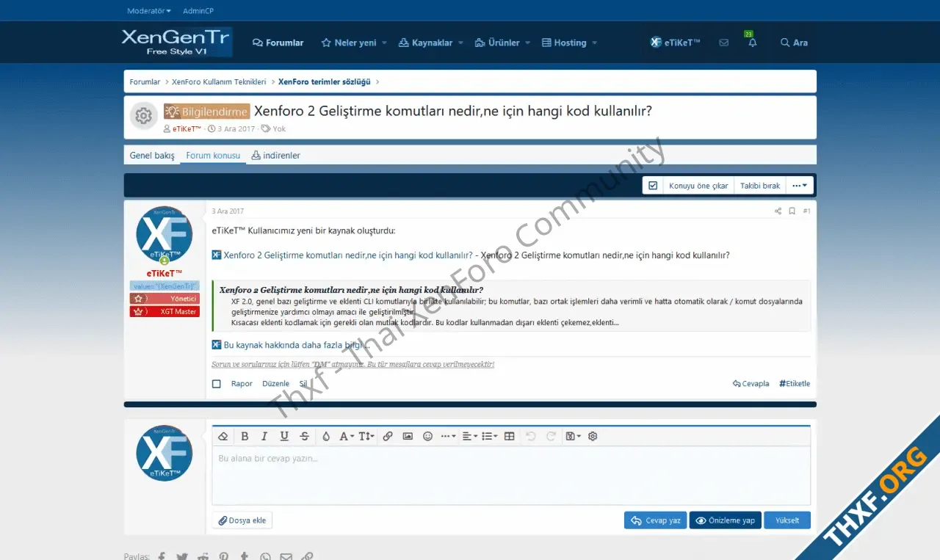Click the undo icon in editor
Viewport: 940px width, 560px height.
pos(531,436)
